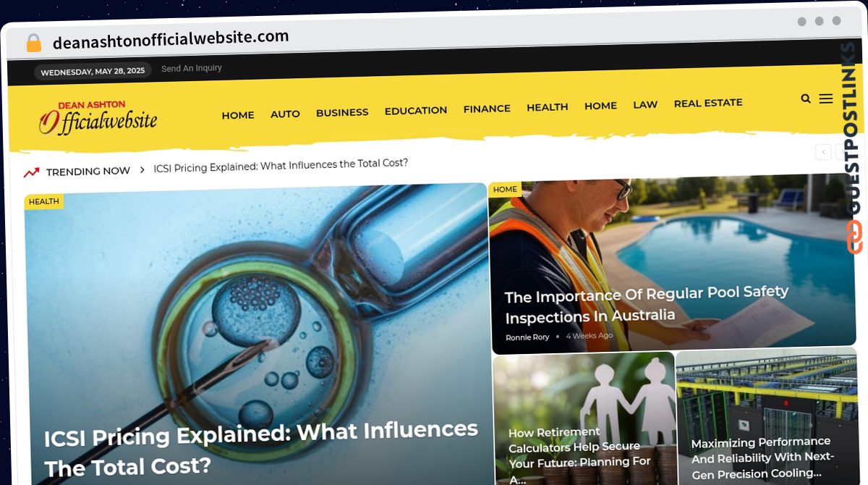868x485 pixels.
Task: Open the retirement calculators article thumbnail
Action: click(584, 419)
